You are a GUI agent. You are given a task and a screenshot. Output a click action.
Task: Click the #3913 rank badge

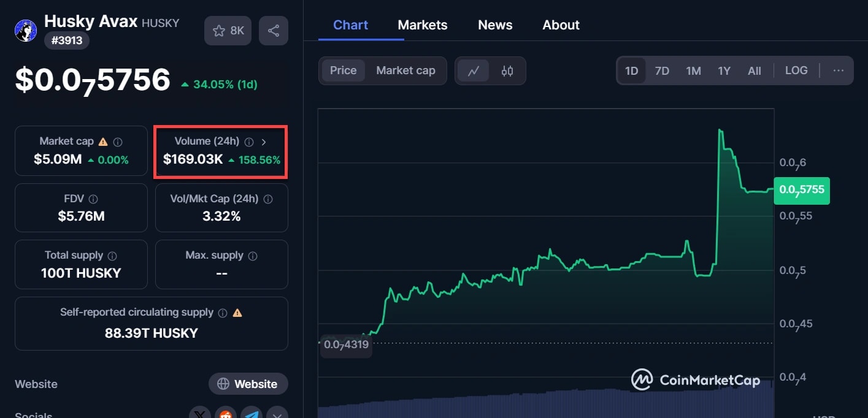point(67,40)
